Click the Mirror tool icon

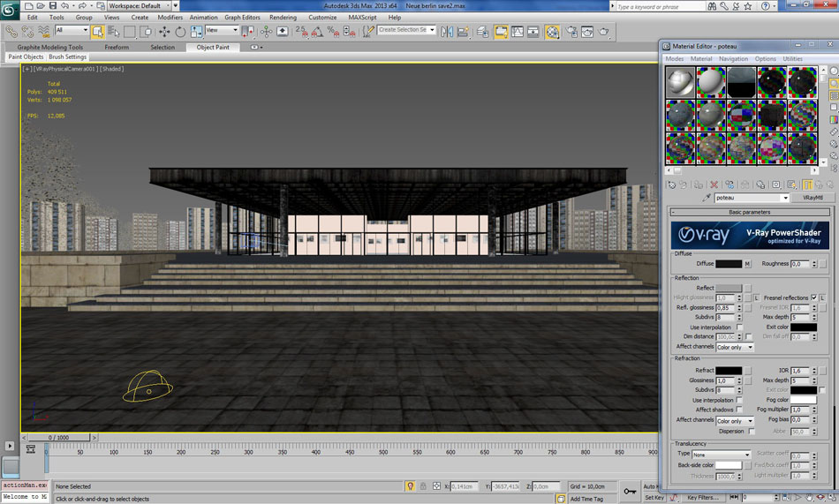(447, 32)
